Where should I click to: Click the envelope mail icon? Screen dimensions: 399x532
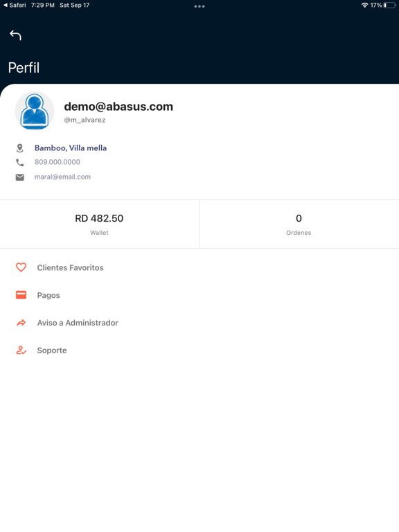[19, 177]
